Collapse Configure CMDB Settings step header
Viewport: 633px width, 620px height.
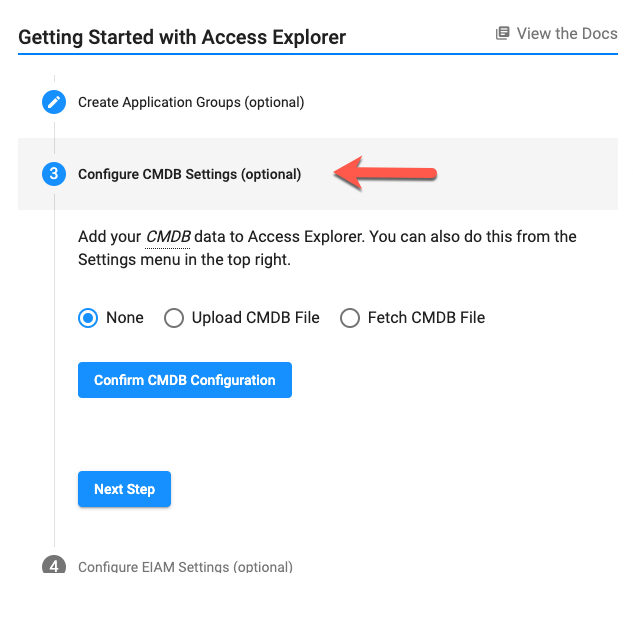318,174
